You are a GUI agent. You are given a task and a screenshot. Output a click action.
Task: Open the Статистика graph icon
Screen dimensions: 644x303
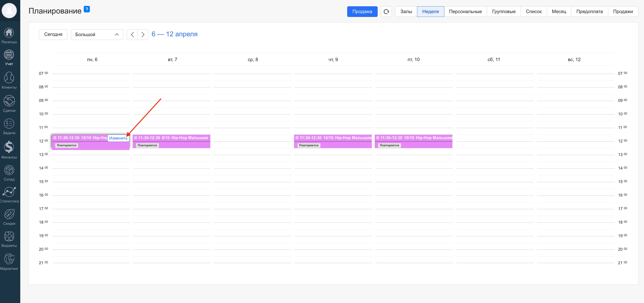9,192
